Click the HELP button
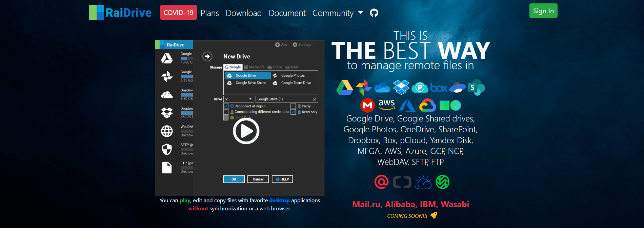The width and height of the screenshot is (644, 228). (282, 179)
